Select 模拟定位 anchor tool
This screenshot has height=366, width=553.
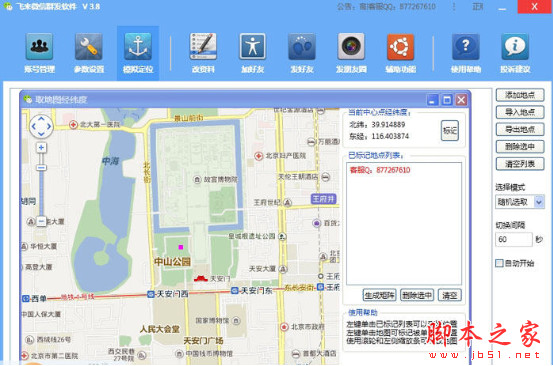(x=138, y=53)
